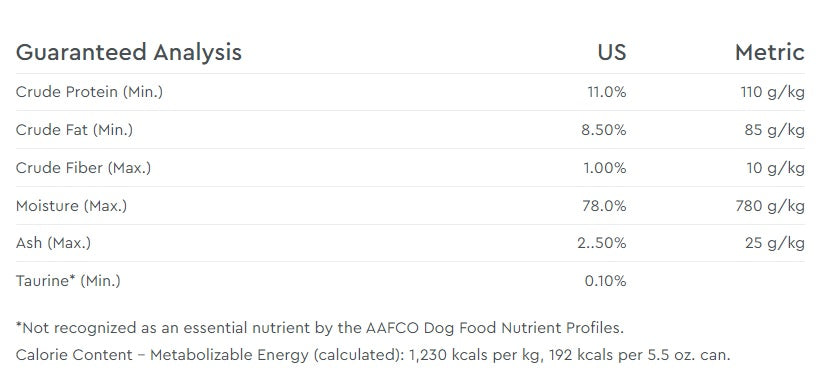Click the 1.00% crude fiber value
This screenshot has height=386, width=823.
point(605,168)
